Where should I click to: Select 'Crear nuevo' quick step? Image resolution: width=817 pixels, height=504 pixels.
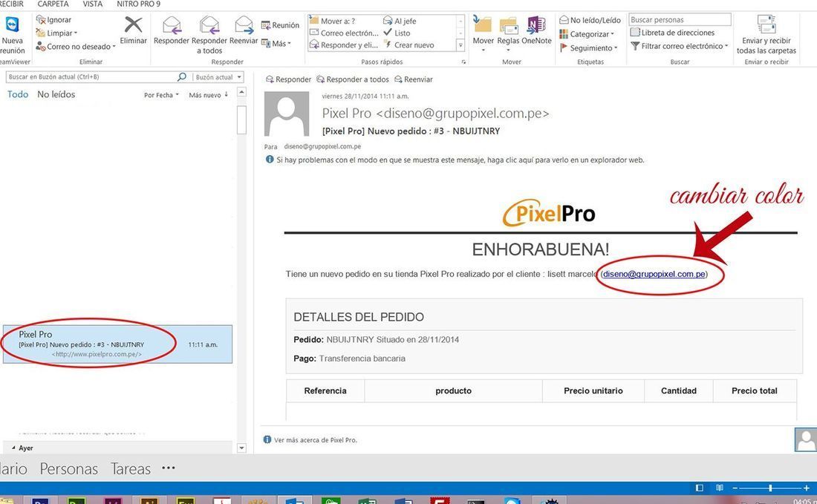point(409,45)
